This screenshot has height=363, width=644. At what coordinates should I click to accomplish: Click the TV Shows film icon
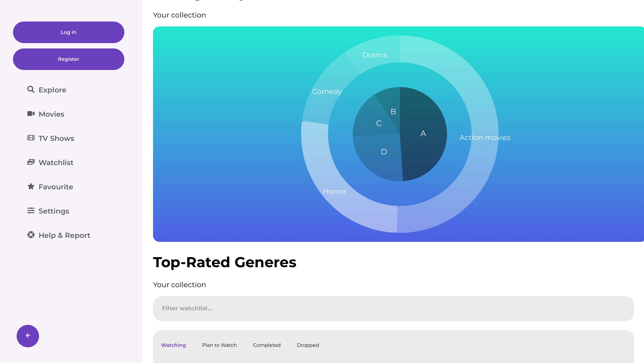coord(31,138)
